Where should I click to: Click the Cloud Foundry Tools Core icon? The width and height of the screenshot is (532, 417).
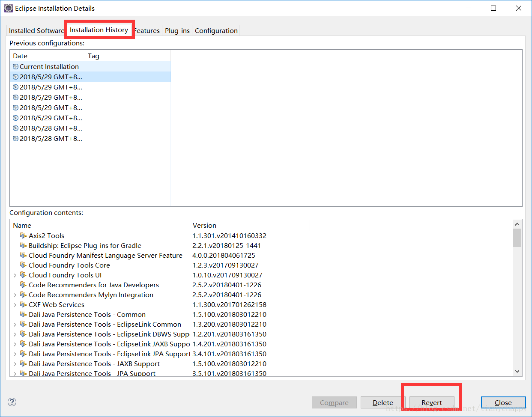[x=23, y=265]
